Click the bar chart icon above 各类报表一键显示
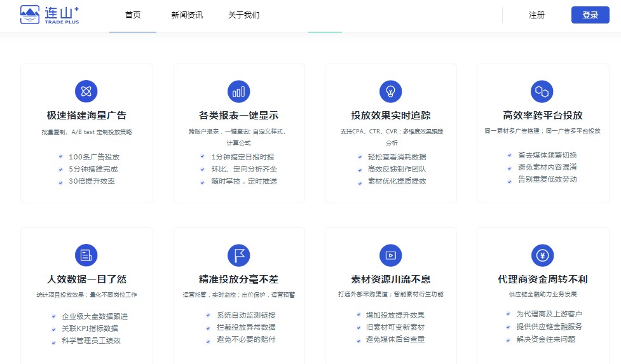 point(238,91)
